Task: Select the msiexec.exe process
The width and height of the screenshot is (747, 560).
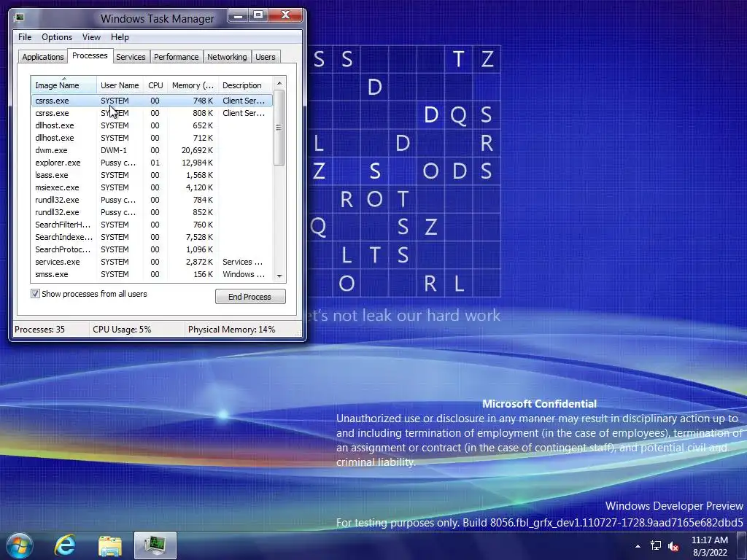Action: [152, 187]
